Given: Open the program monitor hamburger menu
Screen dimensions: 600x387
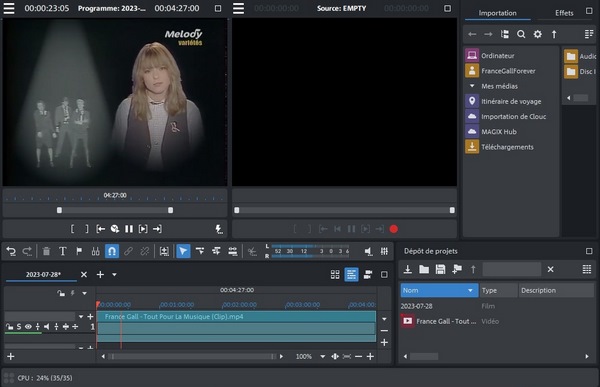Looking at the screenshot, I should pos(9,8).
